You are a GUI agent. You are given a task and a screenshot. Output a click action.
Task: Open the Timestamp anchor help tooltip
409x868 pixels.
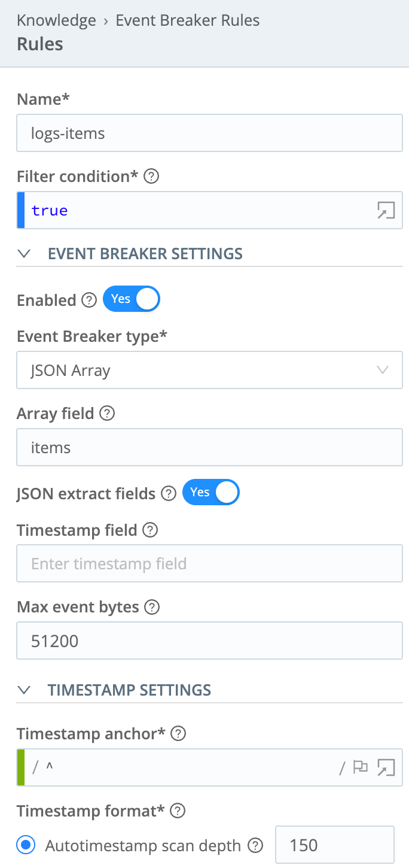tap(178, 733)
